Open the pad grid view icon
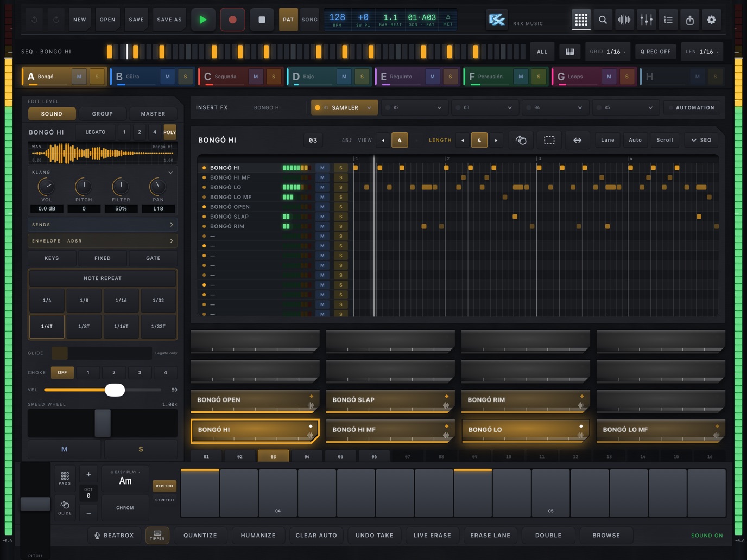The width and height of the screenshot is (747, 560). tap(581, 20)
